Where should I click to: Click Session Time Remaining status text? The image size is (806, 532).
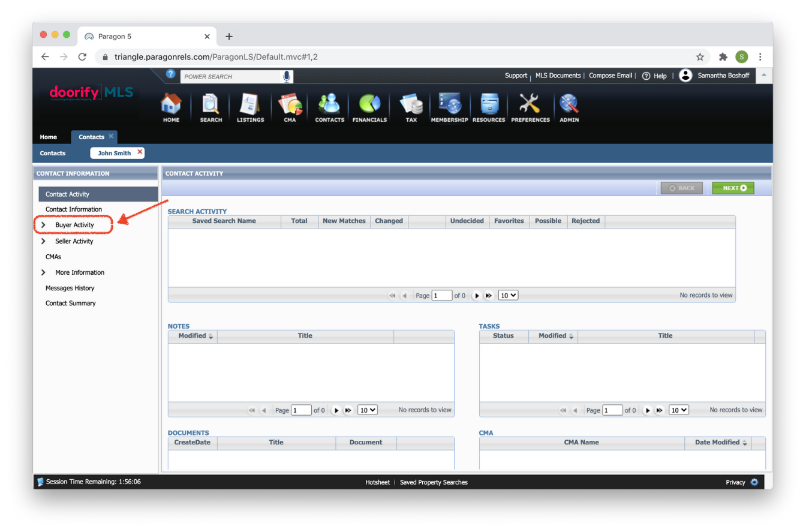pos(94,482)
